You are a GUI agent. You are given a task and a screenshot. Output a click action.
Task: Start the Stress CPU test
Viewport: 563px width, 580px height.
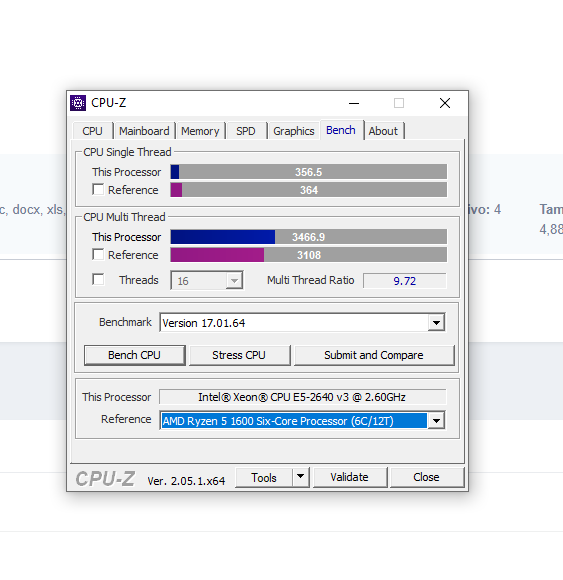click(239, 355)
